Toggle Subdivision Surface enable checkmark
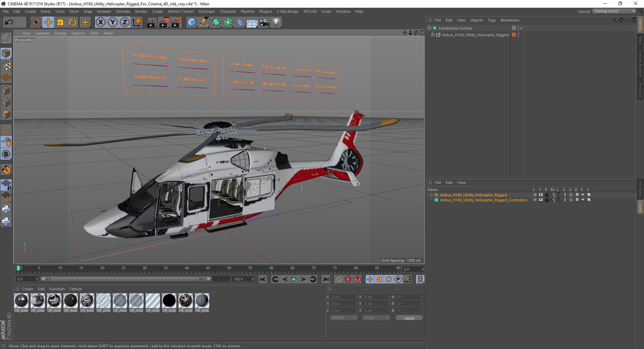 click(x=522, y=28)
